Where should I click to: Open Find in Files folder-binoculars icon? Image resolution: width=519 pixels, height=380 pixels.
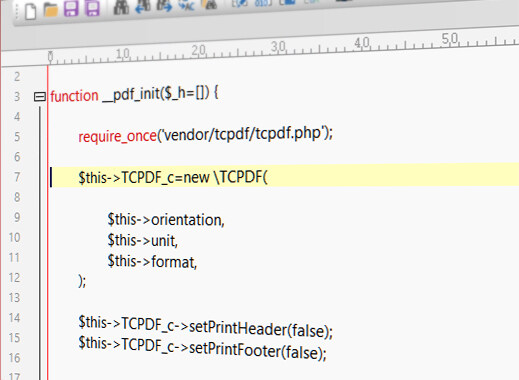(x=209, y=4)
